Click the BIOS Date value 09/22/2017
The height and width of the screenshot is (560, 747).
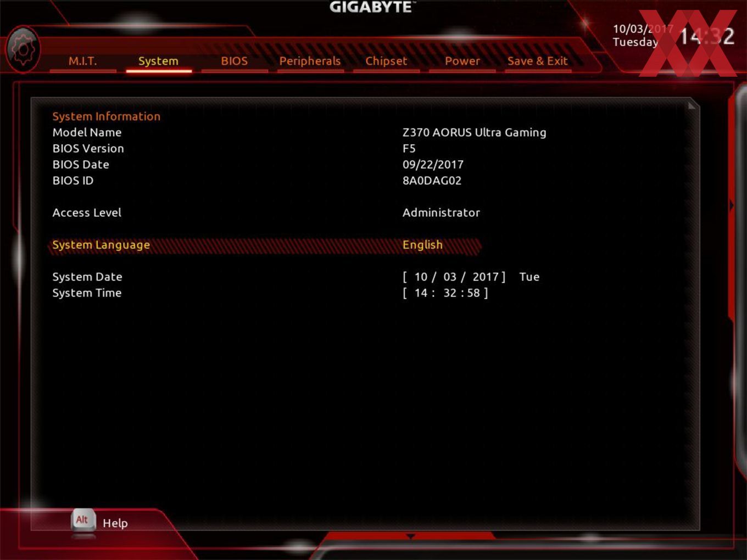click(433, 164)
